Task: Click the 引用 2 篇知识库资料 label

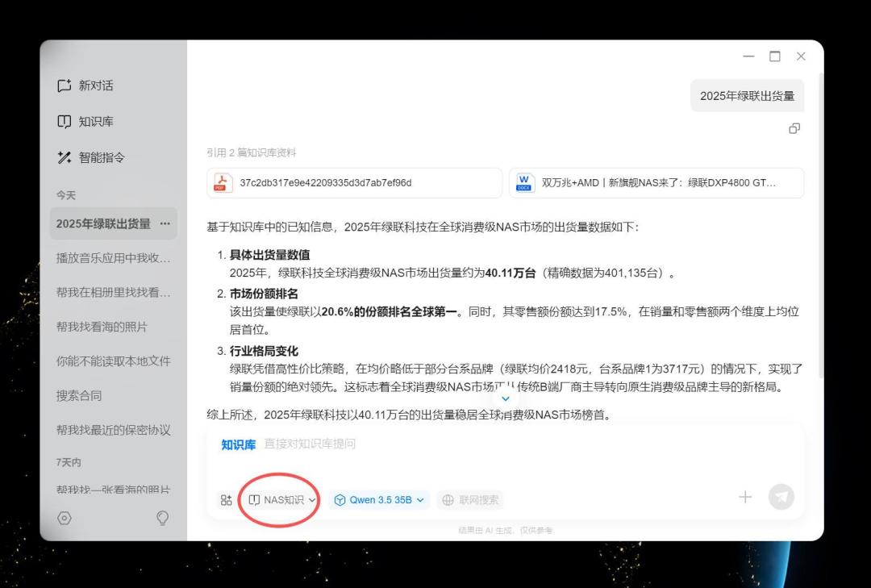Action: (x=251, y=152)
